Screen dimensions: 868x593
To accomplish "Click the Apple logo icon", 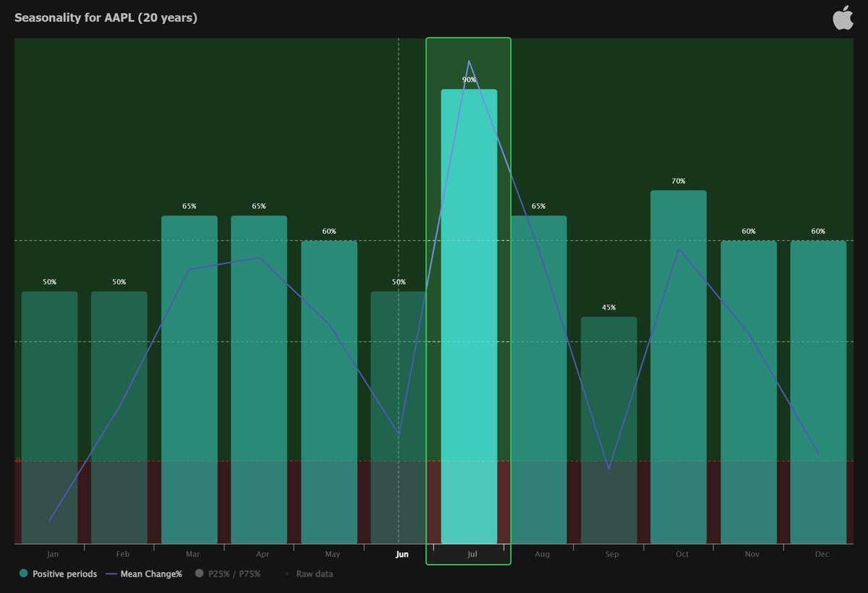I will [843, 17].
